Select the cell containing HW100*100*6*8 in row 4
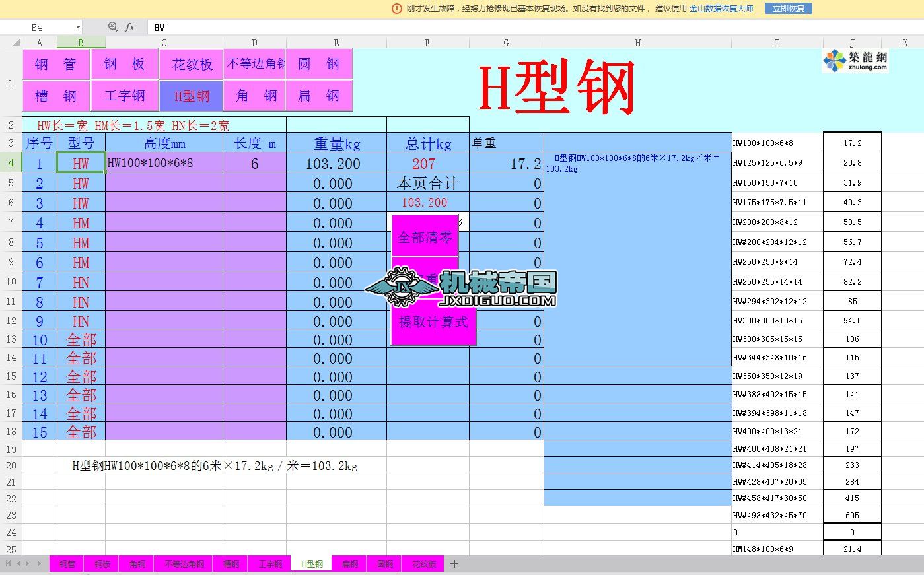The image size is (924, 575). click(164, 162)
